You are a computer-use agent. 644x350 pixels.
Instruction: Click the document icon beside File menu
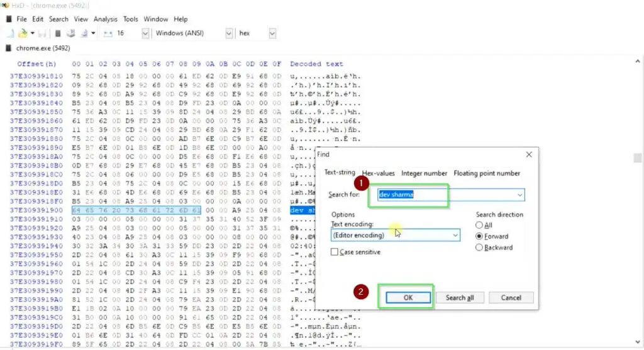click(x=9, y=19)
